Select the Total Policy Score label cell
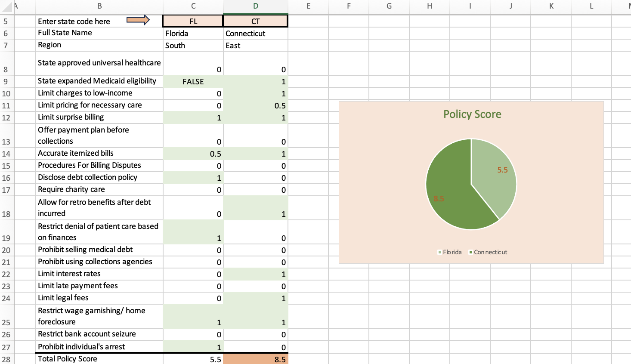Viewport: 631px width, 364px height. pos(99,359)
